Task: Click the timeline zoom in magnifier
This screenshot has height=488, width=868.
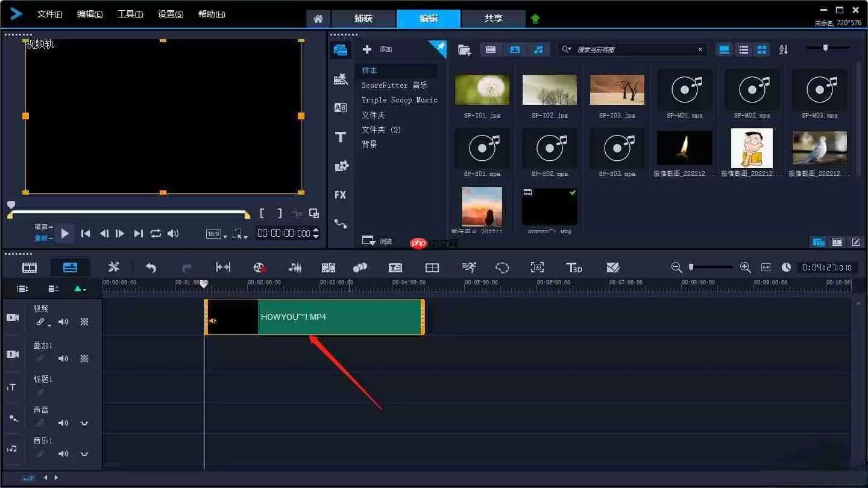Action: coord(745,267)
